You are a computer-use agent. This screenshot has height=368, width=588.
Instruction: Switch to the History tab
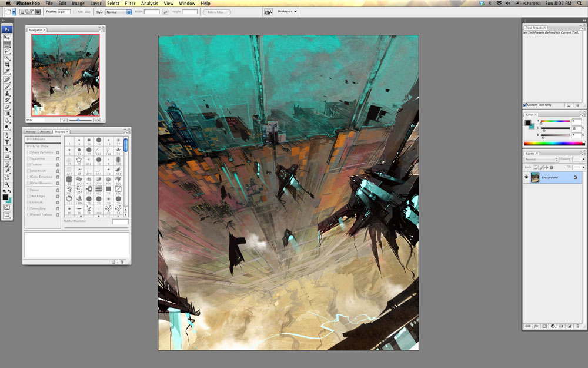[31, 132]
